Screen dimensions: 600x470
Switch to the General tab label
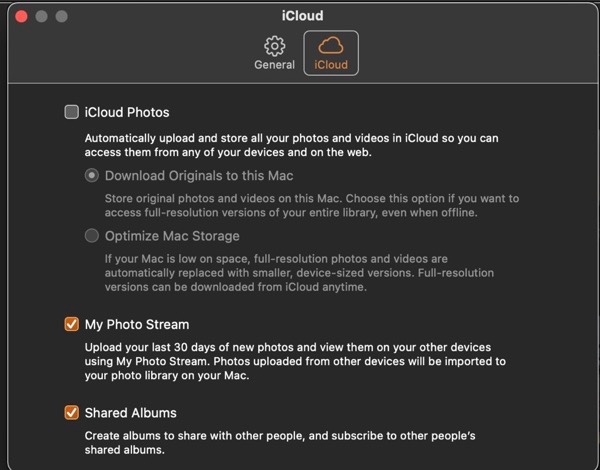pyautogui.click(x=274, y=65)
